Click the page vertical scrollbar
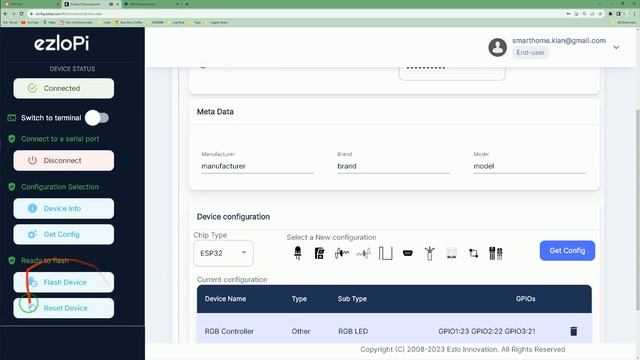Image resolution: width=640 pixels, height=360 pixels. 637,210
